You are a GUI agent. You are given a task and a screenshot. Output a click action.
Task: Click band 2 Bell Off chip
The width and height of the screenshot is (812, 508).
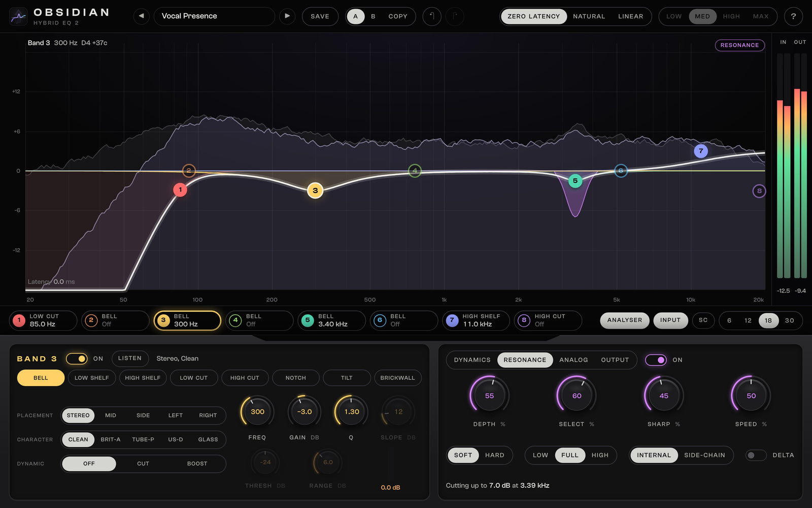tap(115, 321)
